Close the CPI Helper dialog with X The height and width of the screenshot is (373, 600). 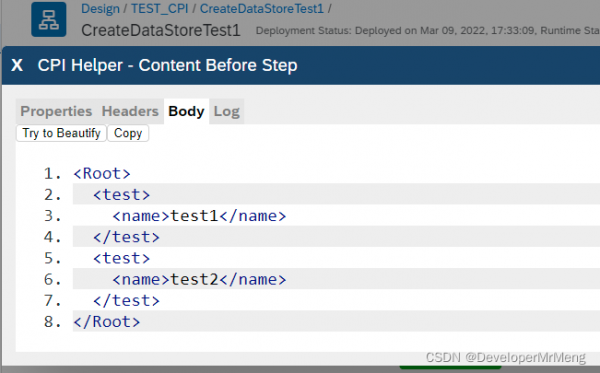tap(17, 65)
